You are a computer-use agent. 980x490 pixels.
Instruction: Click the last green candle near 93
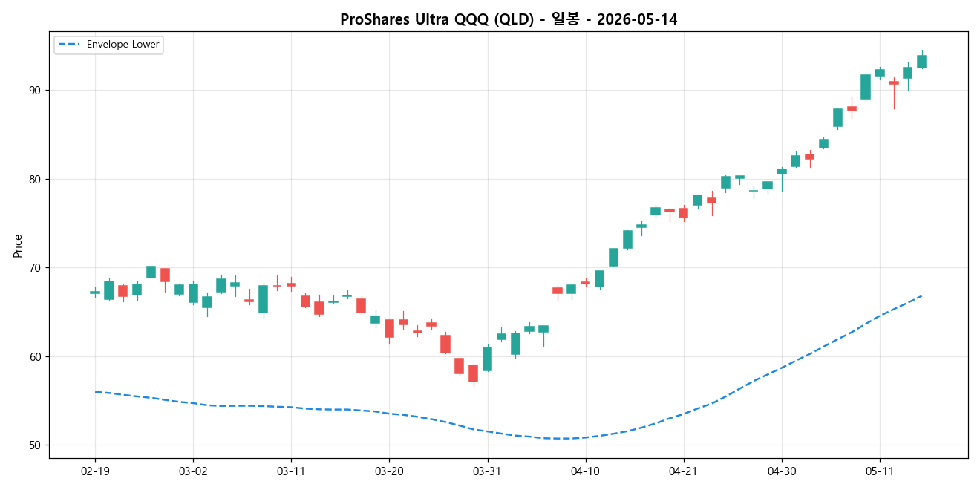[921, 62]
